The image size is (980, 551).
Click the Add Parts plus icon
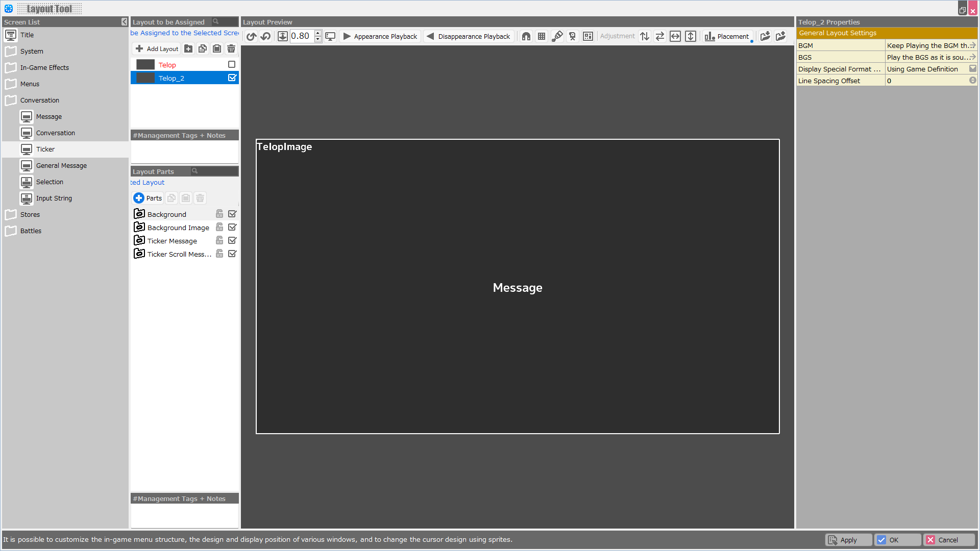coord(139,198)
